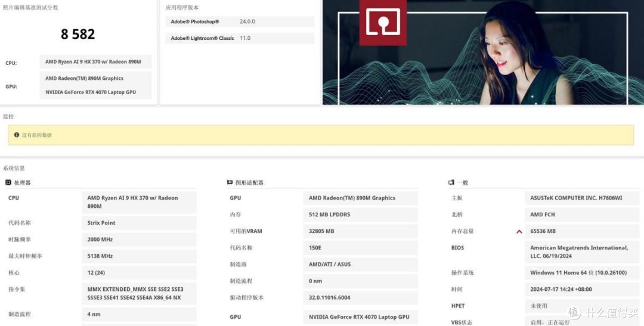Click the general (一般) section icon

tap(451, 182)
